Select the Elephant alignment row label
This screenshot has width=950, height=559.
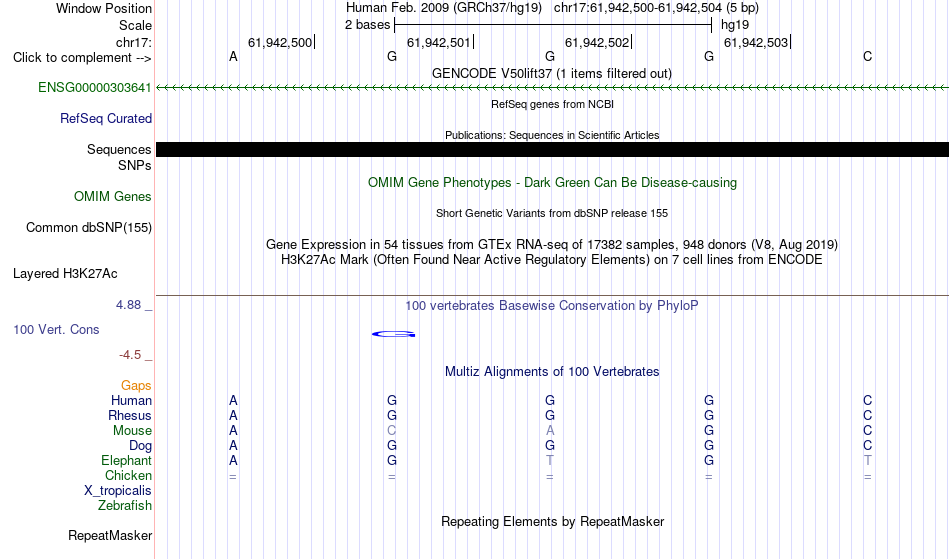[x=126, y=461]
